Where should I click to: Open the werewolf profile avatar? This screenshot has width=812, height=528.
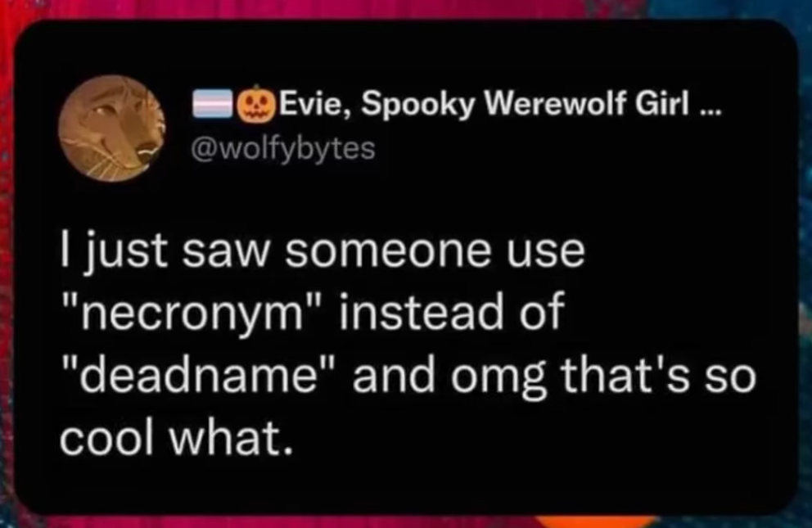tap(112, 129)
